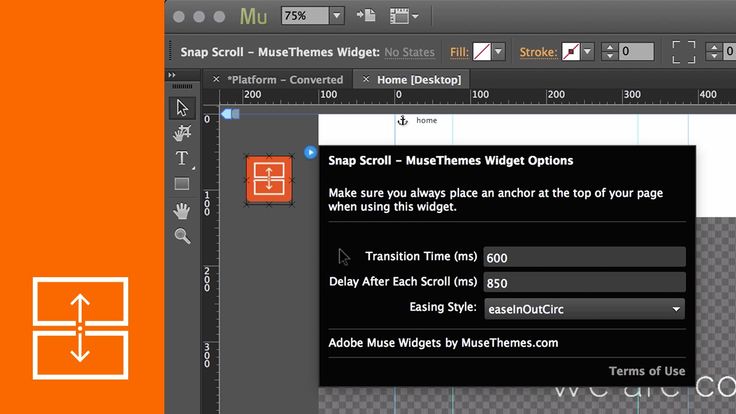Click the 75% zoom input field
736x414 pixels.
pyautogui.click(x=305, y=15)
